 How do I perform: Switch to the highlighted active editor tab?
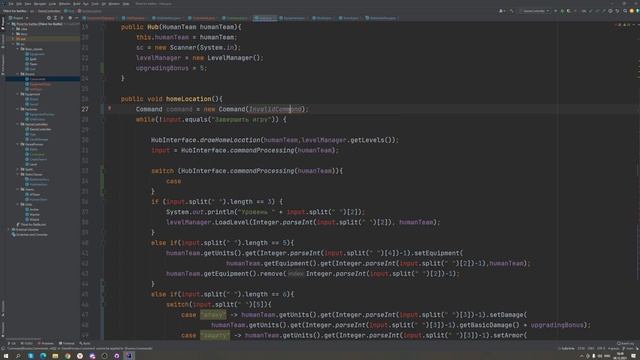click(264, 18)
